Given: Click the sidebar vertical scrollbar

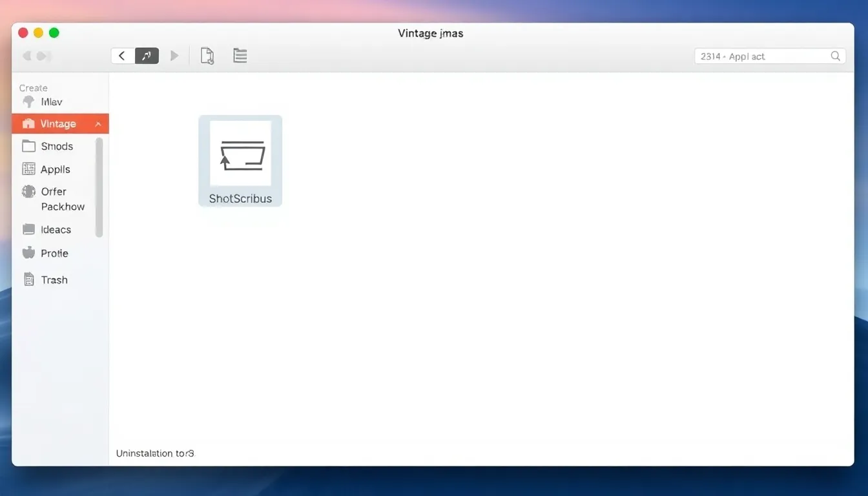Looking at the screenshot, I should (x=99, y=187).
